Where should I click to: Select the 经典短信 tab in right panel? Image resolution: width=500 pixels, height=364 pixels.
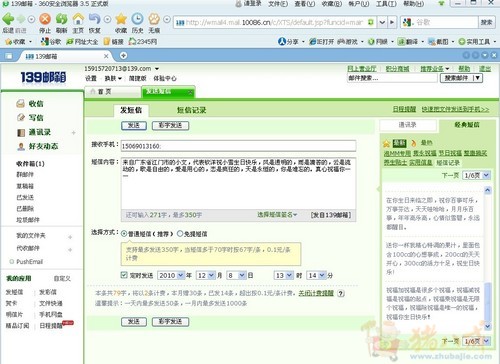point(467,125)
